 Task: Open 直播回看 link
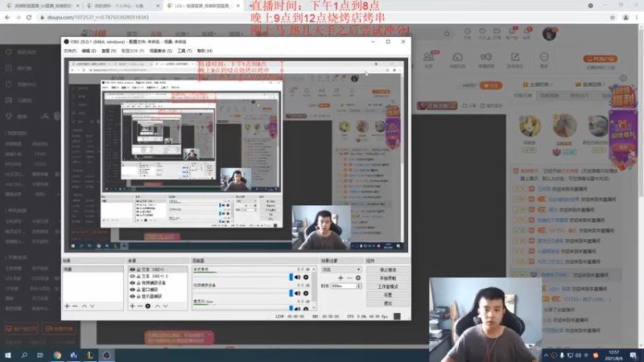(x=590, y=84)
